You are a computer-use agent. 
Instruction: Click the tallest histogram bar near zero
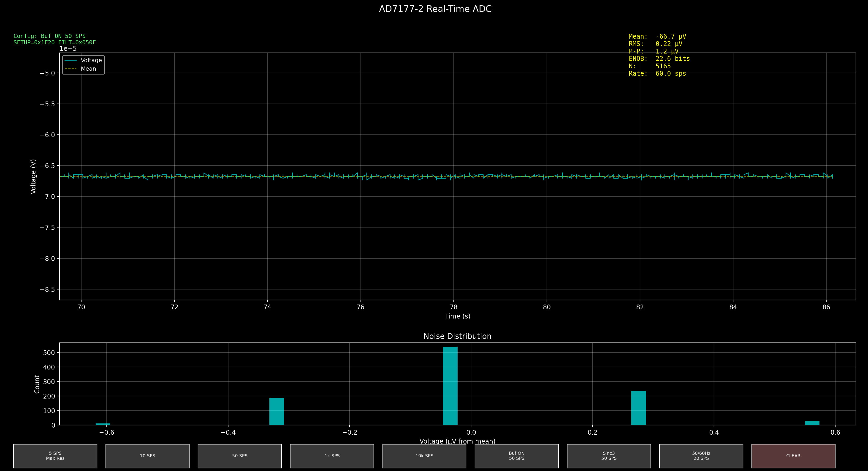450,386
